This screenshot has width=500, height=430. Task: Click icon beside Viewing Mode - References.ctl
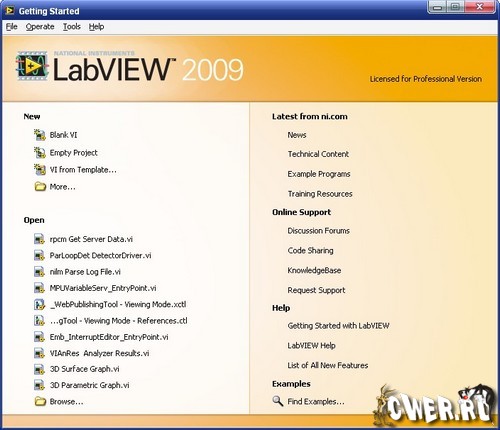click(39, 321)
